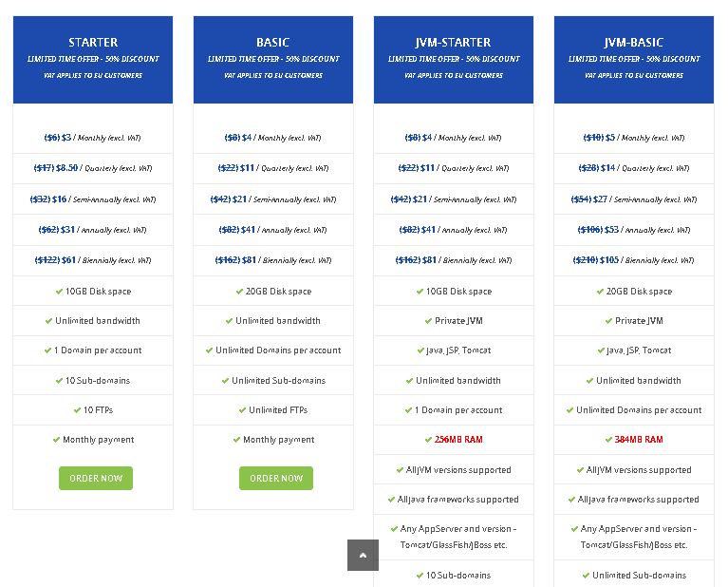The width and height of the screenshot is (728, 587).
Task: Click the $41 Annually price in Basic
Action: tap(248, 230)
